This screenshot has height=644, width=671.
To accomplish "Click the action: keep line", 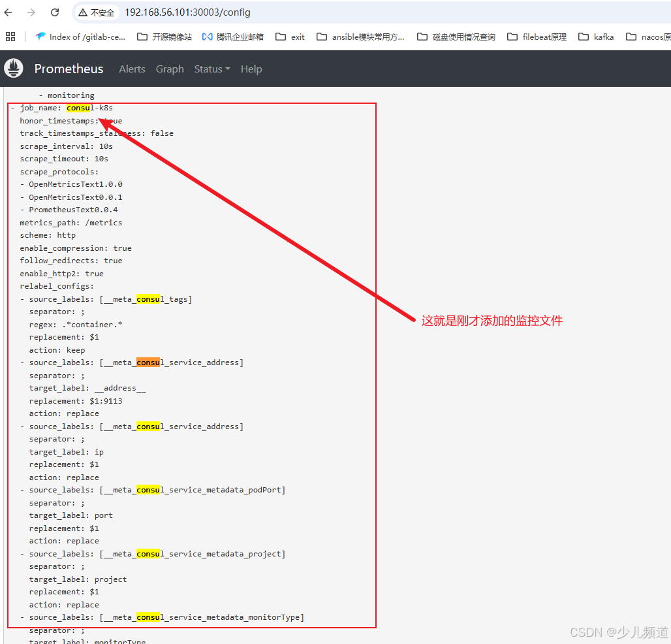I will pos(57,350).
